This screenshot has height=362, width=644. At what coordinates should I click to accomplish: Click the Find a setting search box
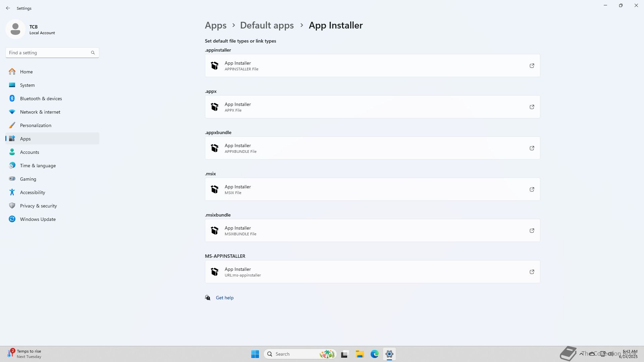(49, 53)
